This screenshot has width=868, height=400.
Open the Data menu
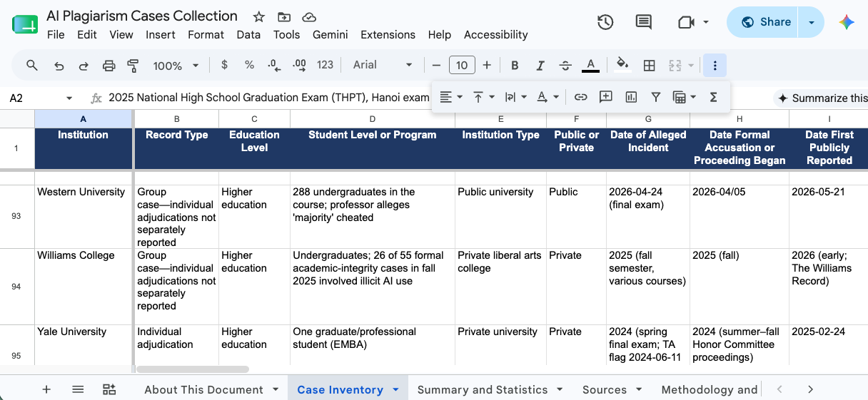click(x=248, y=34)
